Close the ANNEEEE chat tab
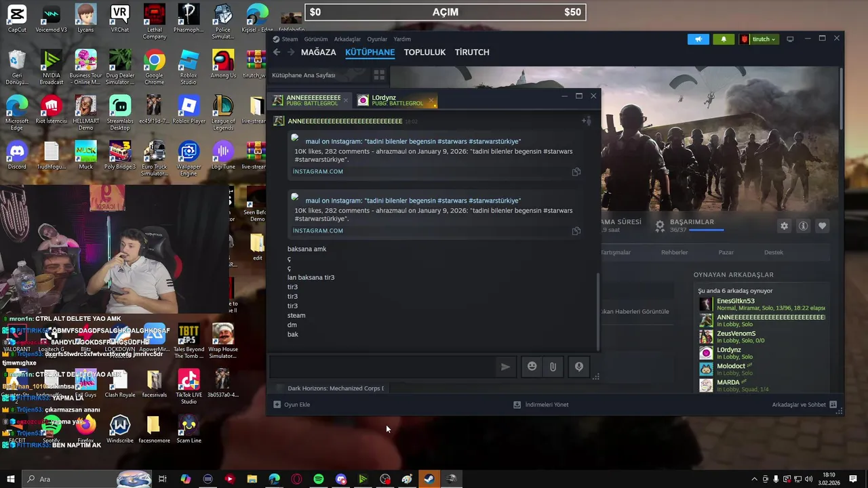 click(x=346, y=101)
